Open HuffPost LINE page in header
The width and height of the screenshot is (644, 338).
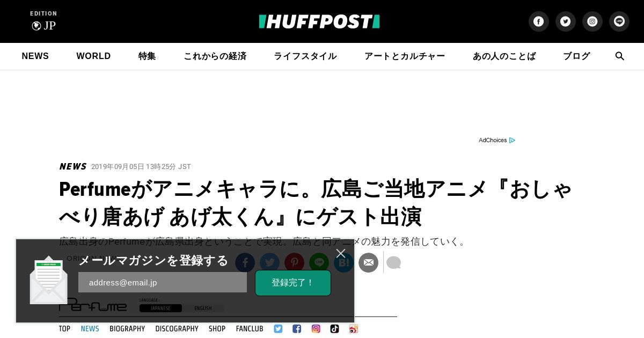click(x=619, y=21)
